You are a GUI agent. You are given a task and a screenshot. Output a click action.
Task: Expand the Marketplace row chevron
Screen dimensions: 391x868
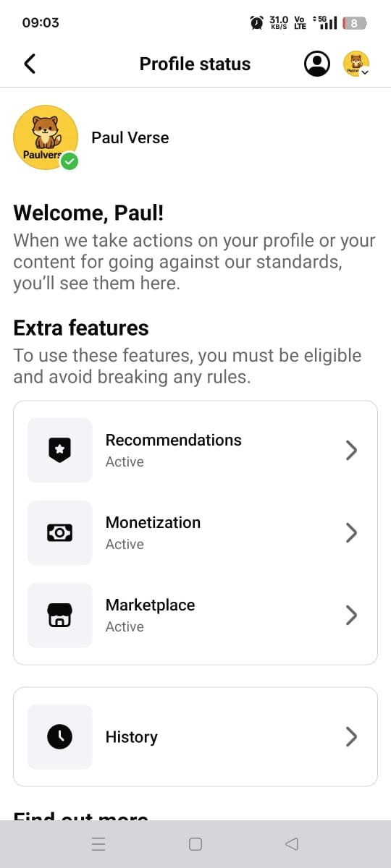coord(351,615)
